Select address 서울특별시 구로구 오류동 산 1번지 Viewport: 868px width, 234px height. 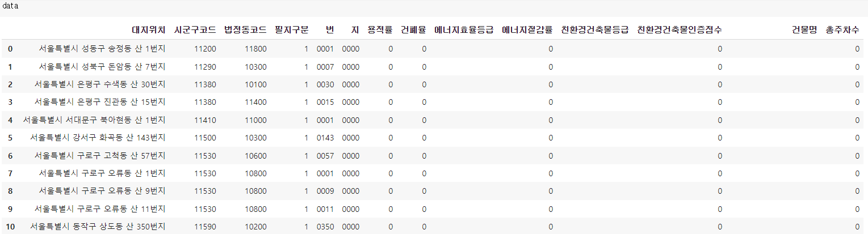click(x=102, y=173)
